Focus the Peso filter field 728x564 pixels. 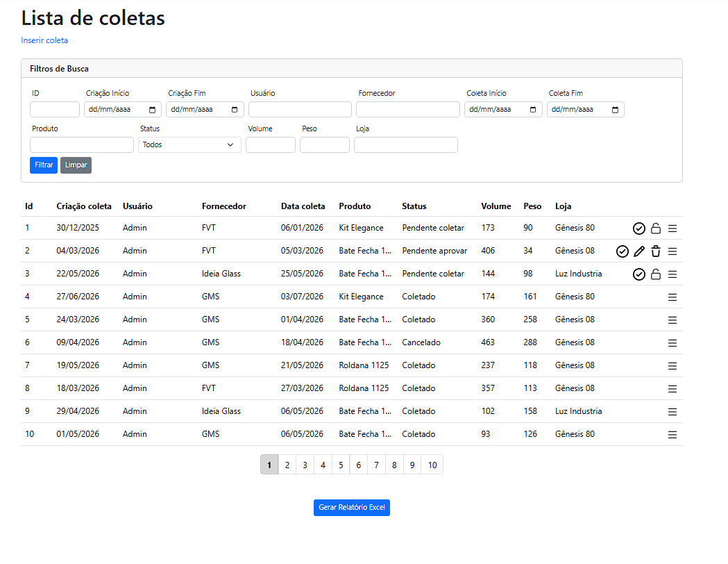(x=325, y=145)
